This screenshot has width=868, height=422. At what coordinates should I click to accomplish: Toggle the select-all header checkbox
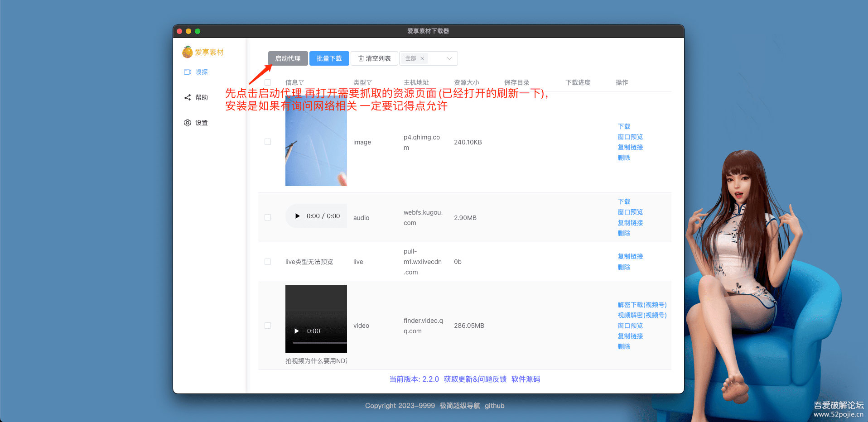(268, 82)
